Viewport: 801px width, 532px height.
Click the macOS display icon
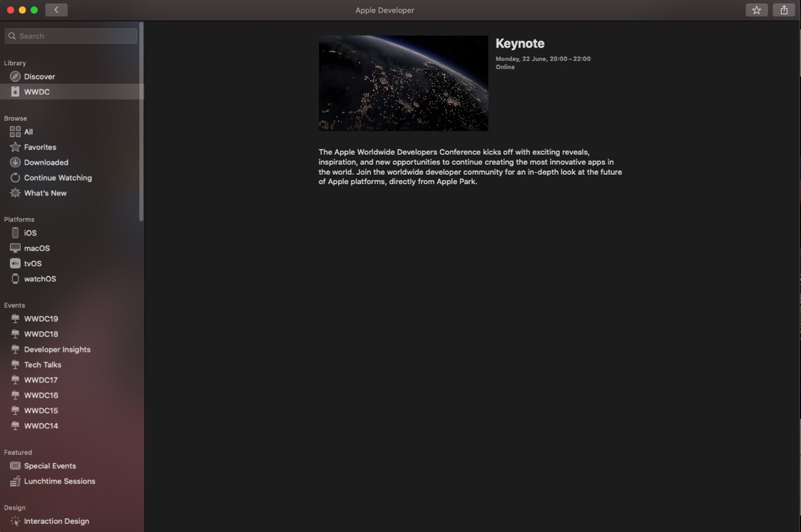tap(15, 248)
